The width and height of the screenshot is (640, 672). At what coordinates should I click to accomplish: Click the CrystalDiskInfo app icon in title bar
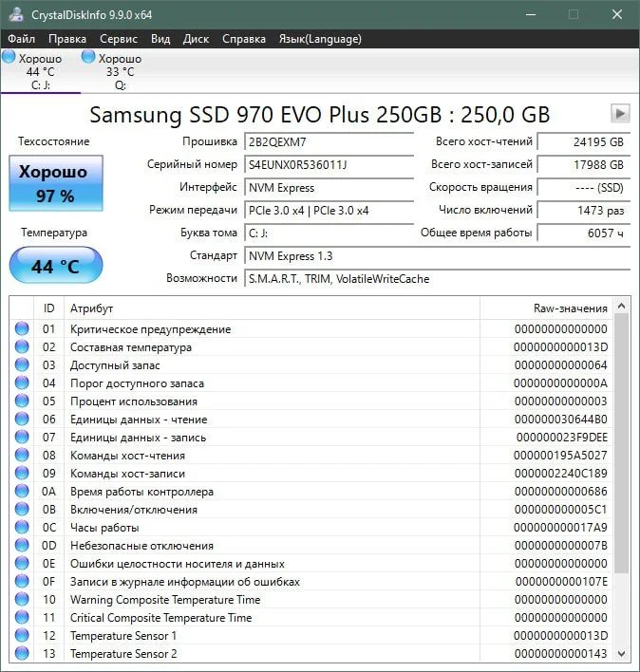16,14
